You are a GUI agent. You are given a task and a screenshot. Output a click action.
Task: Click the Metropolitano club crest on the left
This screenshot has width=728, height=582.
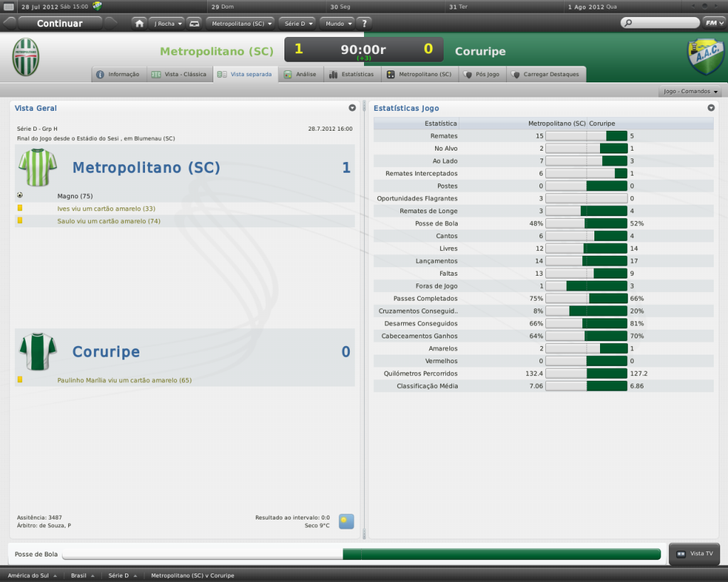click(26, 57)
